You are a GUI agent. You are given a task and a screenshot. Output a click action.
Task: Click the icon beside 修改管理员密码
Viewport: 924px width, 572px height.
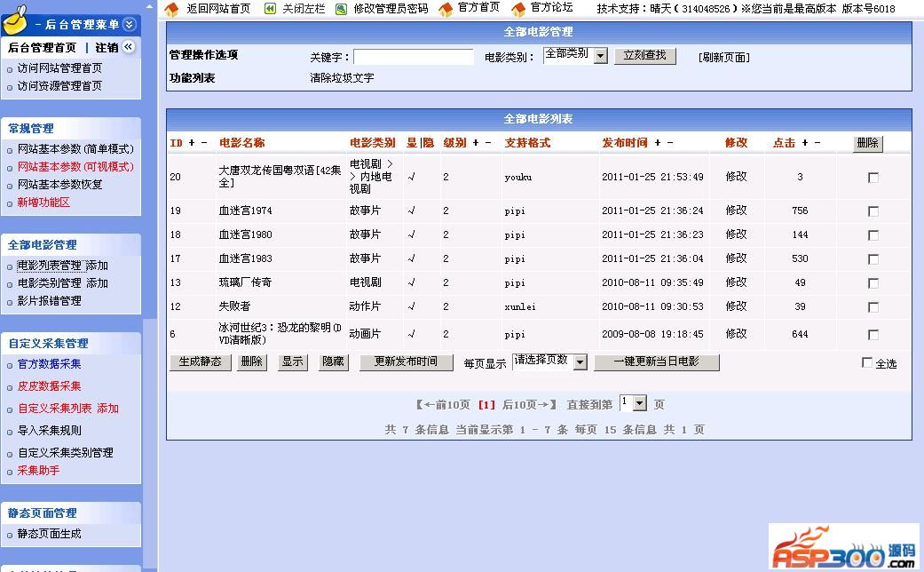[x=341, y=10]
